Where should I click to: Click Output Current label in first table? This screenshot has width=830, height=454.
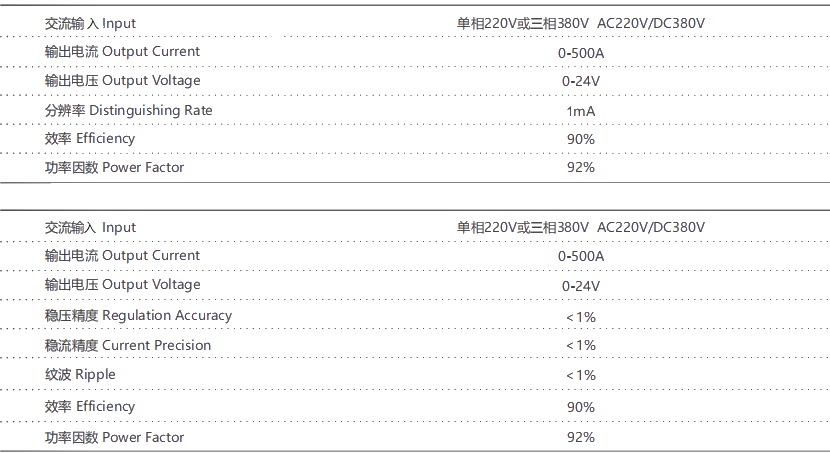coord(122,52)
